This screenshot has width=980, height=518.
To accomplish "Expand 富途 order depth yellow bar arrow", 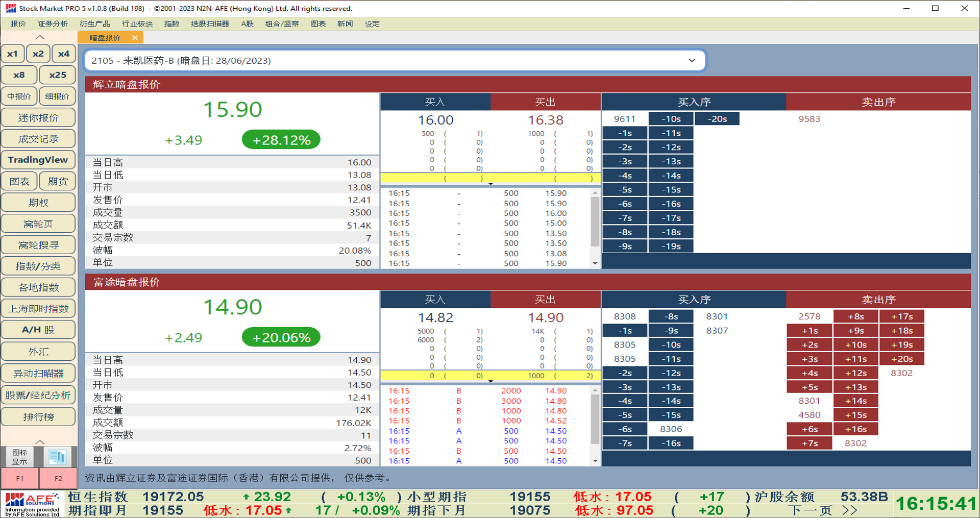I will coord(491,381).
